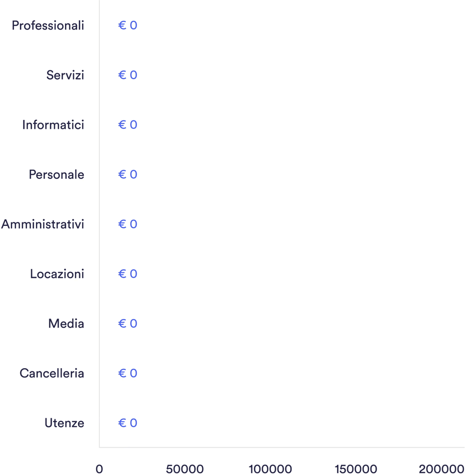
Task: Click the Utenze row label
Action: pos(64,423)
